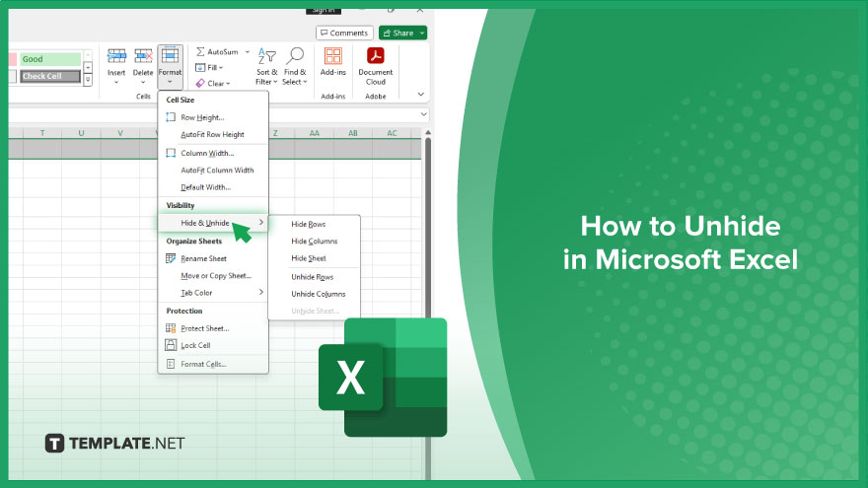The height and width of the screenshot is (488, 868).
Task: Select column V header
Action: [120, 133]
